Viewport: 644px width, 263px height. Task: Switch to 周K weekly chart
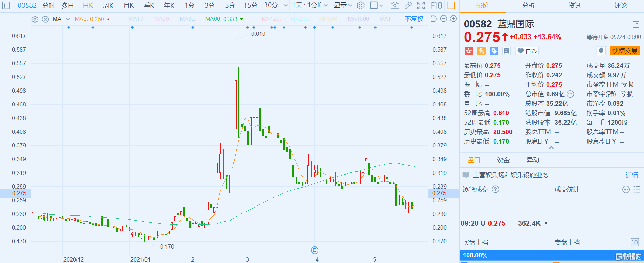108,5
